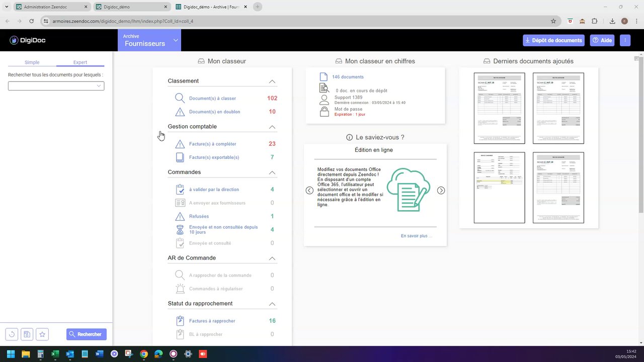The height and width of the screenshot is (362, 644).
Task: Collapse the Statut du rapprochement section
Action: tap(272, 304)
